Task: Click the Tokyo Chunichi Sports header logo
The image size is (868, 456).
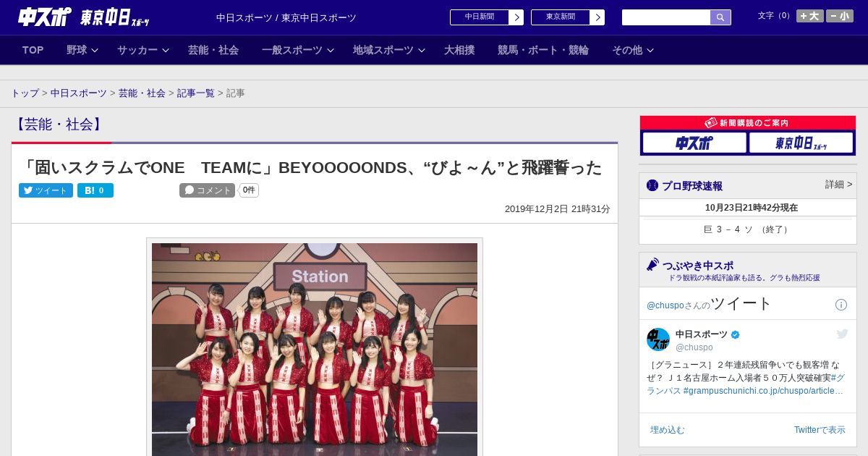Action: point(114,17)
